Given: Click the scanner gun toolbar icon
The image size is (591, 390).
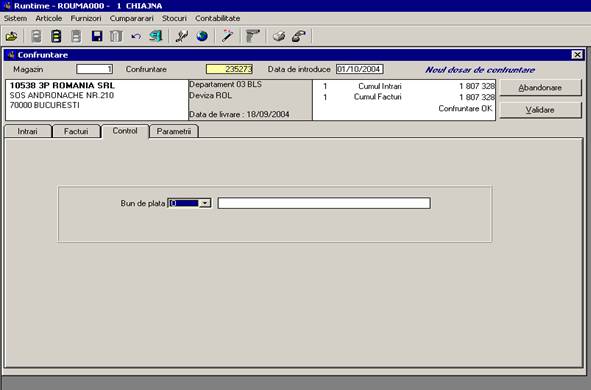Looking at the screenshot, I should [253, 36].
